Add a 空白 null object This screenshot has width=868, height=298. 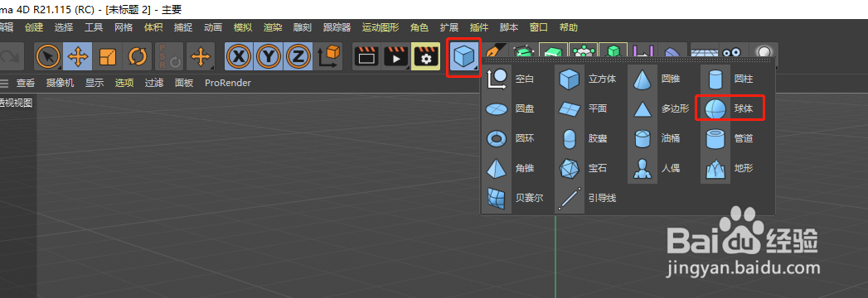tap(511, 79)
